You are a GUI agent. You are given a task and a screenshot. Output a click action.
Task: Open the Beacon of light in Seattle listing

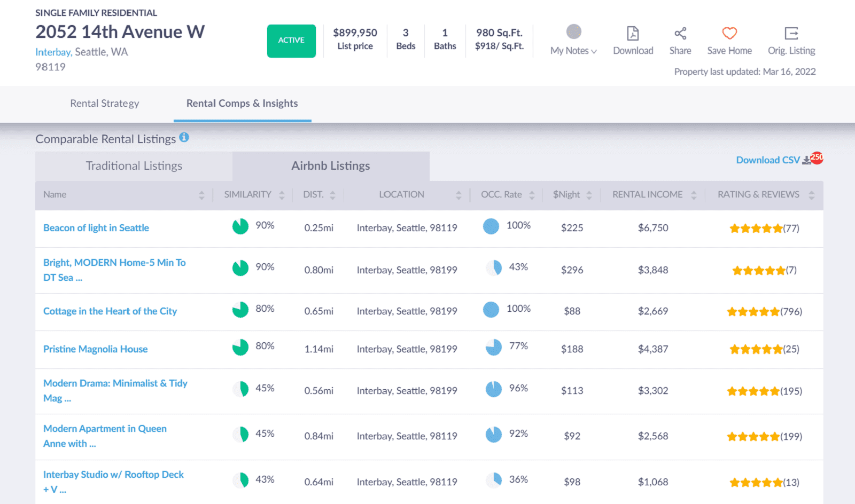click(x=96, y=227)
